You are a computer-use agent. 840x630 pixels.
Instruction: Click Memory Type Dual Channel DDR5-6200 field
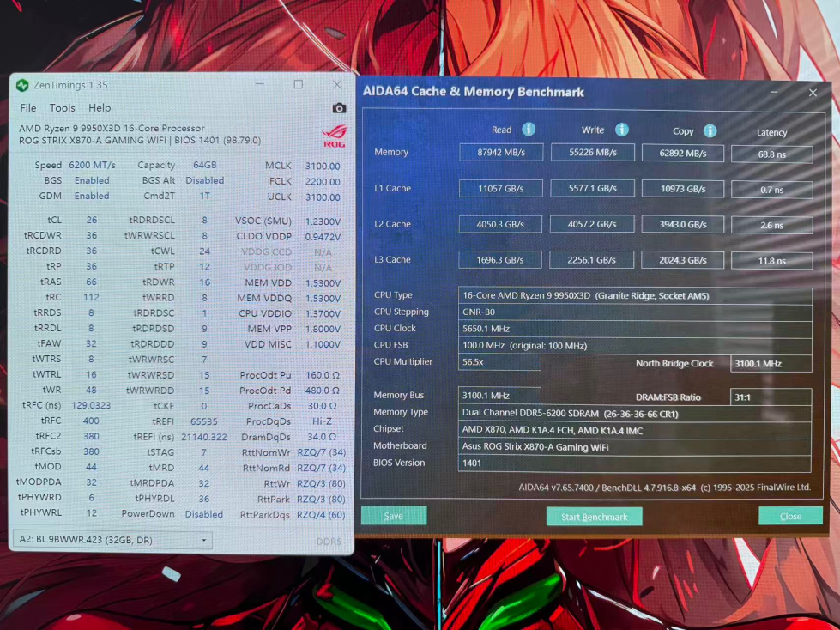click(634, 414)
